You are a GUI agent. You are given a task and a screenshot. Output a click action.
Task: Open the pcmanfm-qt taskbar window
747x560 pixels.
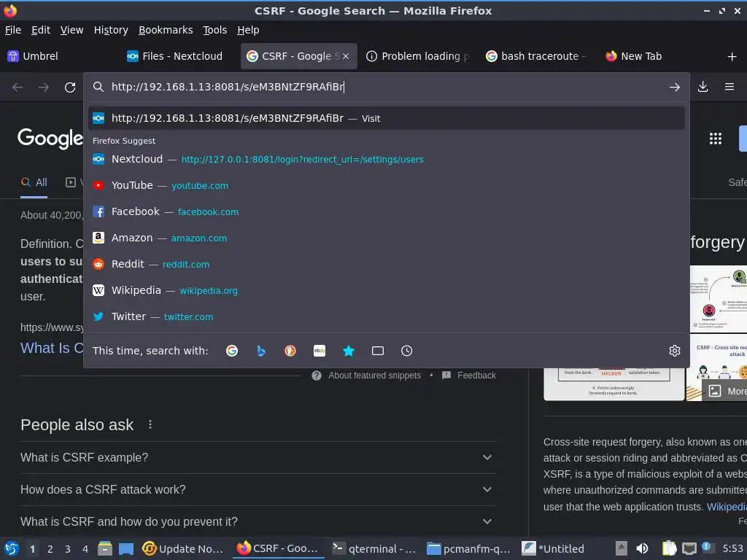click(x=468, y=548)
